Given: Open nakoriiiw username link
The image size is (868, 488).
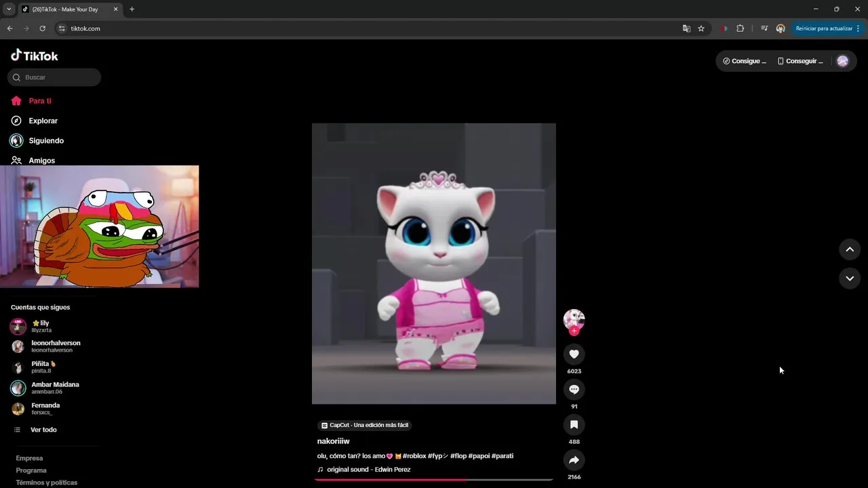Looking at the screenshot, I should [x=333, y=441].
